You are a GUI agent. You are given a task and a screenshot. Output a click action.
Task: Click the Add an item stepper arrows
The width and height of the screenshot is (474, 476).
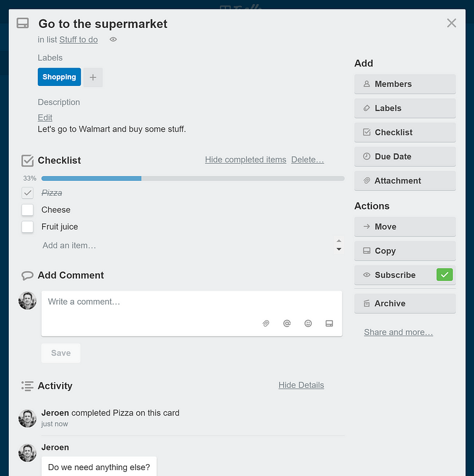pyautogui.click(x=339, y=245)
